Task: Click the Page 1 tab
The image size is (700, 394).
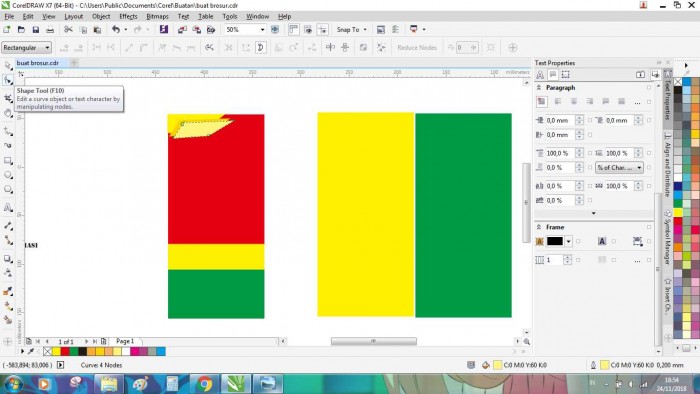Action: (x=125, y=341)
